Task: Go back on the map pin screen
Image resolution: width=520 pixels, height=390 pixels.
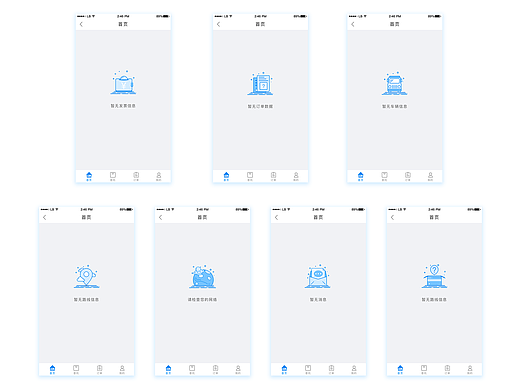Action: (x=44, y=217)
